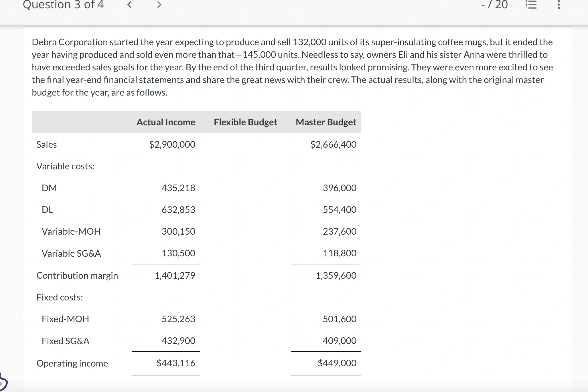Click the Master Budget column header

tap(326, 122)
